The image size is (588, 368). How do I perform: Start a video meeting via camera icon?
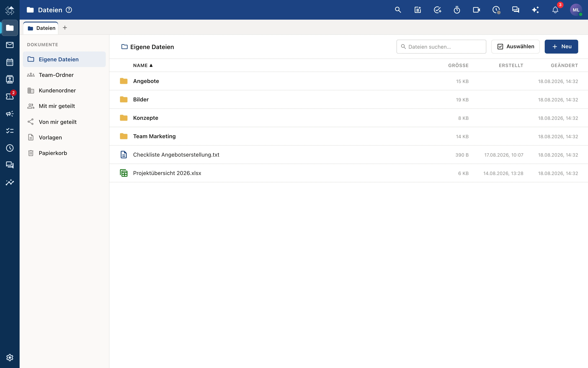[477, 10]
